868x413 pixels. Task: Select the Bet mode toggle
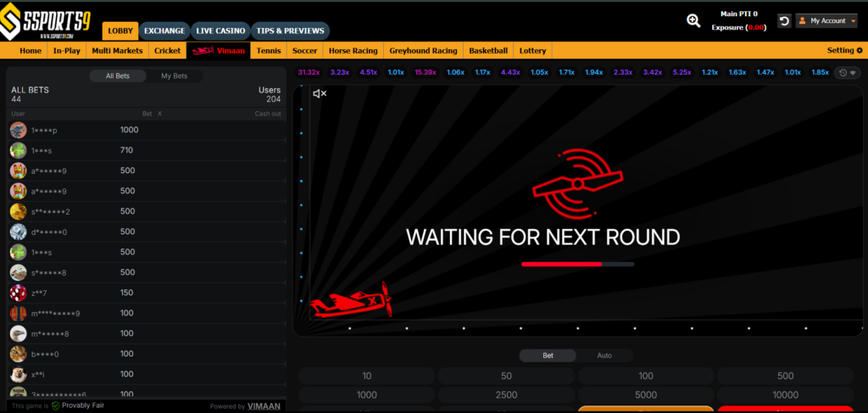(x=548, y=355)
